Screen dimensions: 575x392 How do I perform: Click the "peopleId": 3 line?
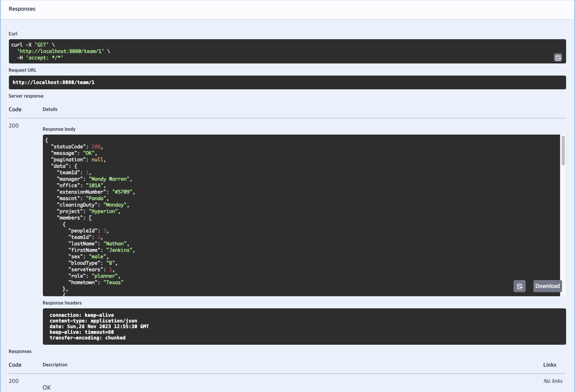89,231
